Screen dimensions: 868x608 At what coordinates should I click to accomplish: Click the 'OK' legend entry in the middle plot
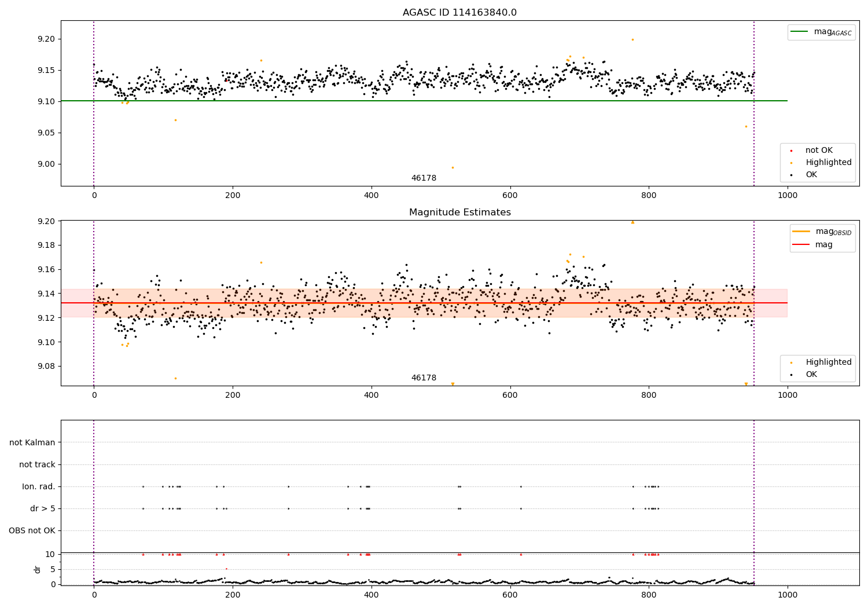point(811,375)
